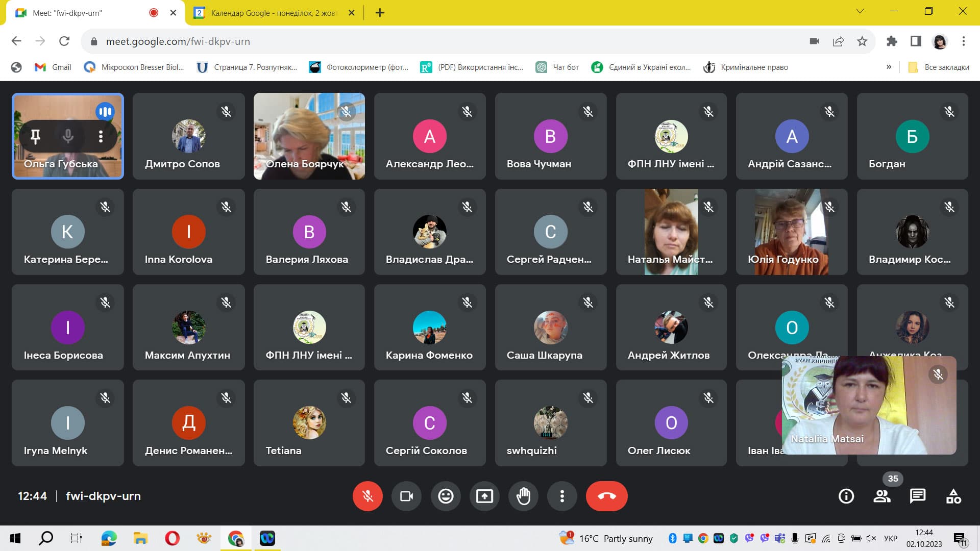Open three-dot options on Ольга Губська's tile
This screenshot has height=551, width=980.
pos(101,136)
